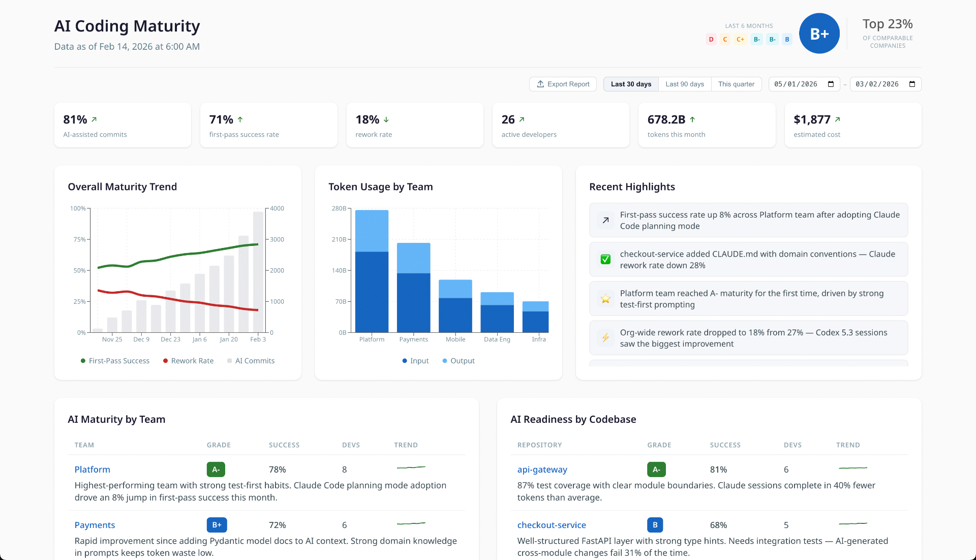
Task: Click the downward arrow on the rework rate card
Action: tap(385, 119)
